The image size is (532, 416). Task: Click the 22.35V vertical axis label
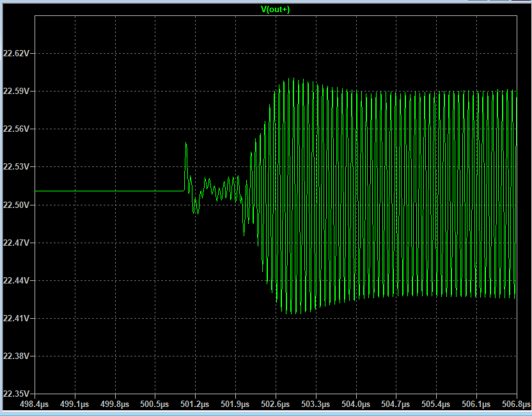pyautogui.click(x=16, y=394)
